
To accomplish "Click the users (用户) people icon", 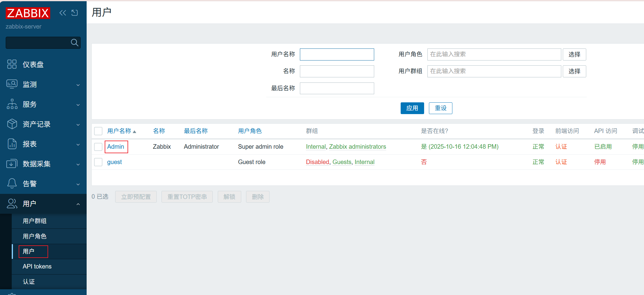I will point(12,203).
